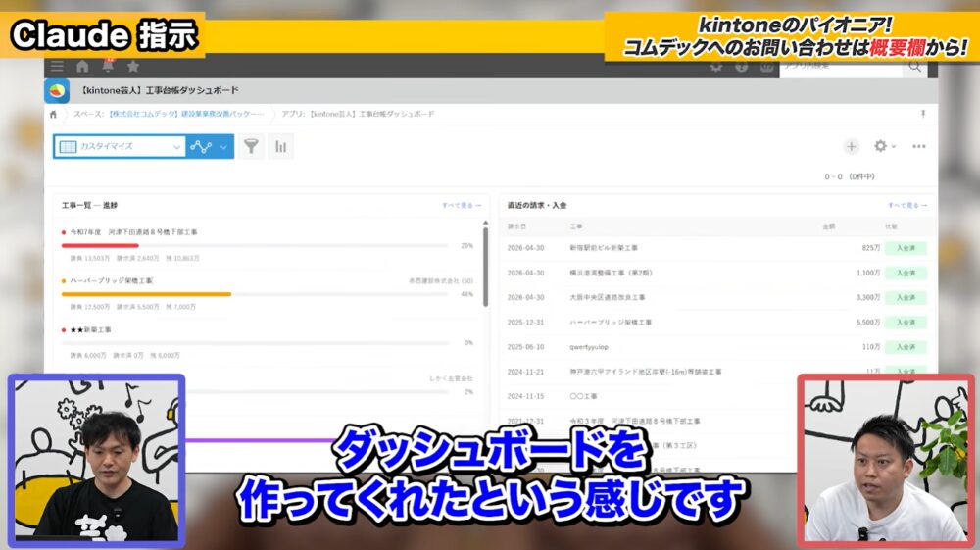Image resolution: width=980 pixels, height=550 pixels.
Task: Click 入金済 badge for qwertyyuiop row
Action: [906, 347]
